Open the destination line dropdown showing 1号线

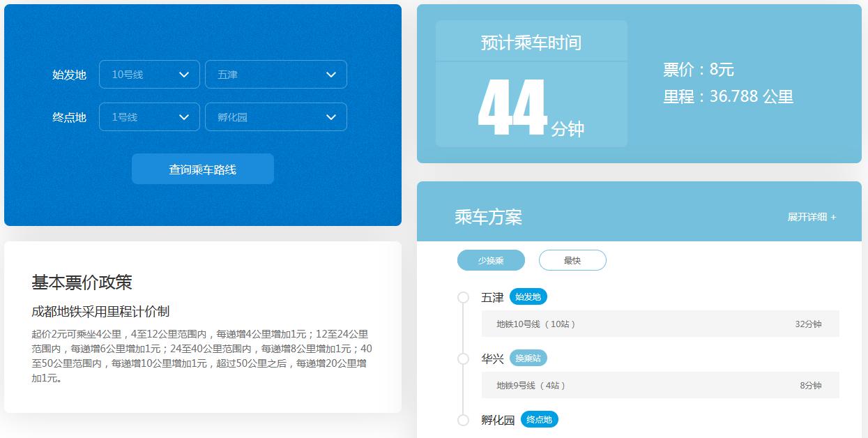[x=149, y=117]
